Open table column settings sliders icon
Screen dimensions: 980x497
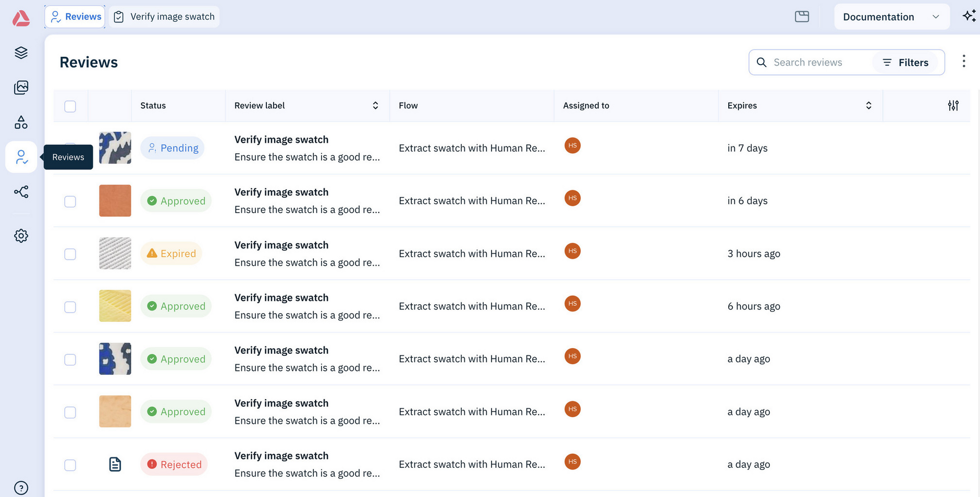[x=953, y=105]
